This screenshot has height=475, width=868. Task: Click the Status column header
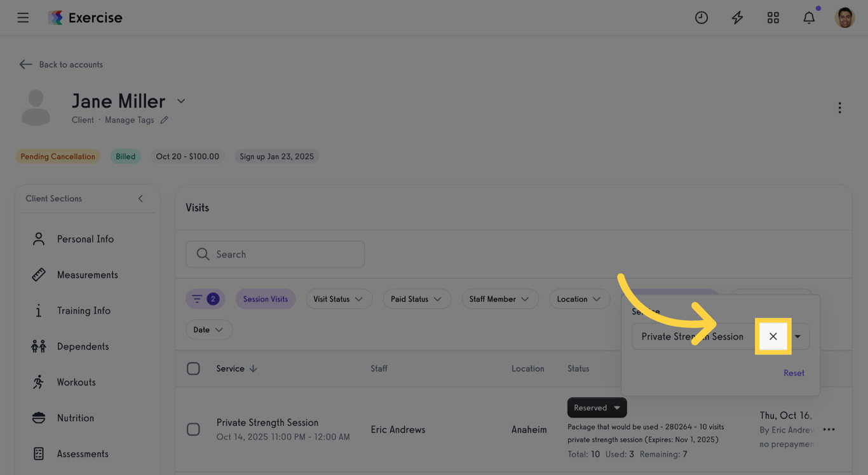coord(578,368)
